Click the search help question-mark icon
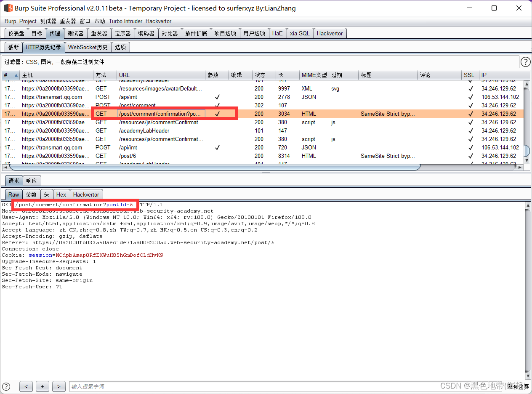The width and height of the screenshot is (532, 394). (6, 386)
